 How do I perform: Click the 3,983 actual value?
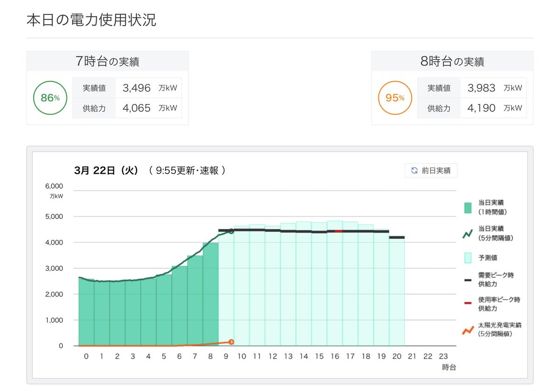click(x=481, y=88)
